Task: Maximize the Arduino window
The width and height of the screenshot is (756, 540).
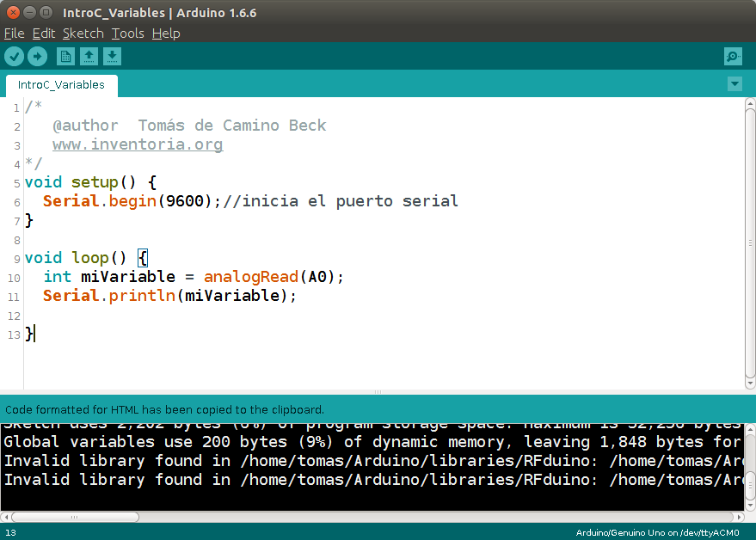Action: 46,13
